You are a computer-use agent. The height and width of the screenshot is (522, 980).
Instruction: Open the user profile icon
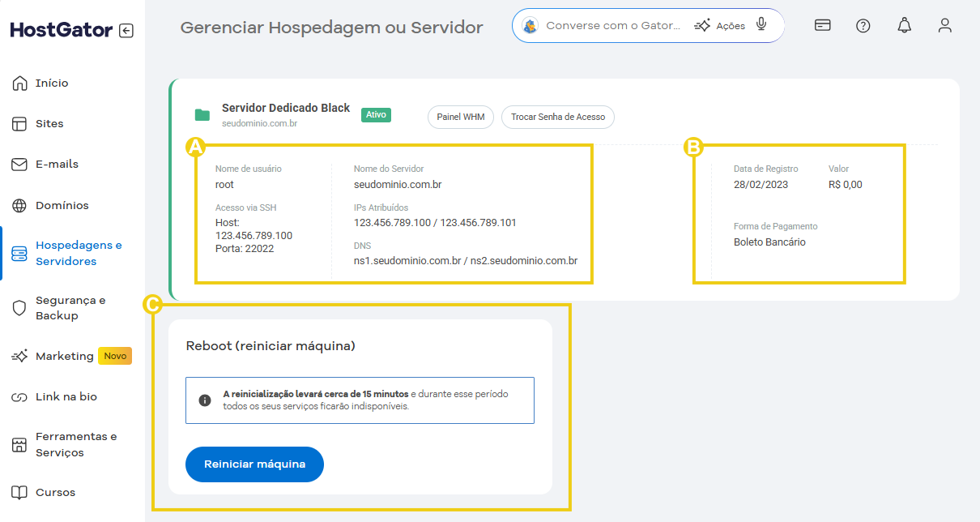point(944,25)
